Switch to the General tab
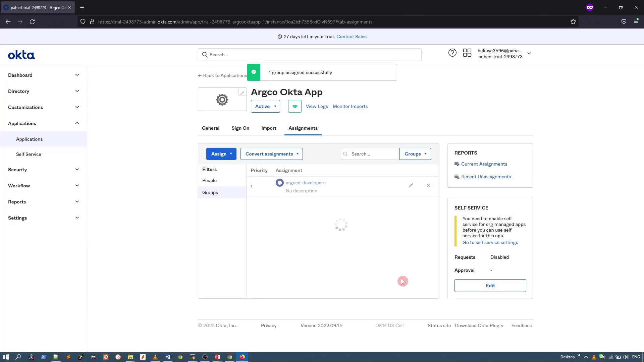This screenshot has width=644, height=362. click(211, 128)
